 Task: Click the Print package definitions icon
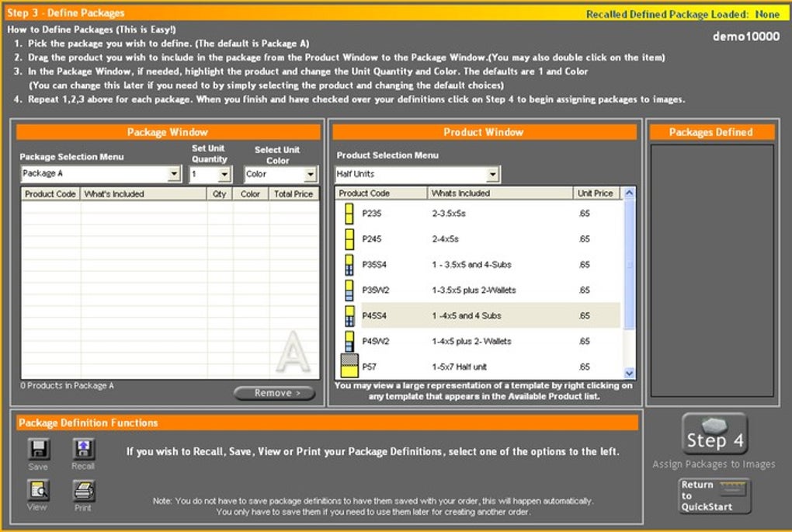pyautogui.click(x=83, y=490)
